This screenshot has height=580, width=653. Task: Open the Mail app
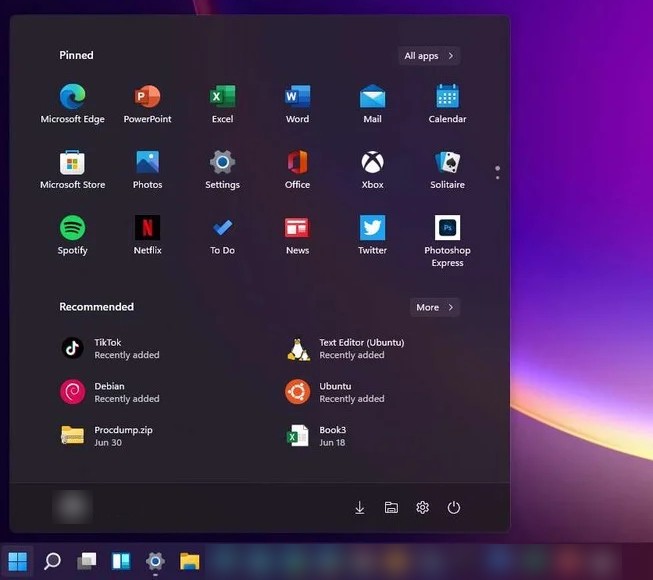[x=372, y=104]
